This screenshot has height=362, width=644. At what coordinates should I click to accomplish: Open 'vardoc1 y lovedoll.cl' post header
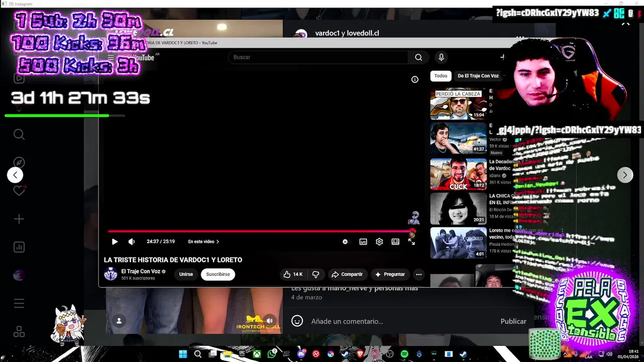click(x=347, y=33)
